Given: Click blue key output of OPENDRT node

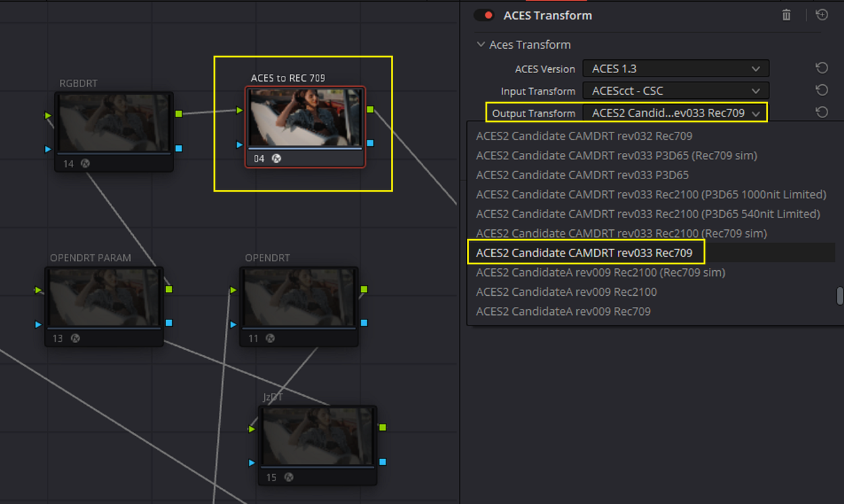Looking at the screenshot, I should (364, 323).
